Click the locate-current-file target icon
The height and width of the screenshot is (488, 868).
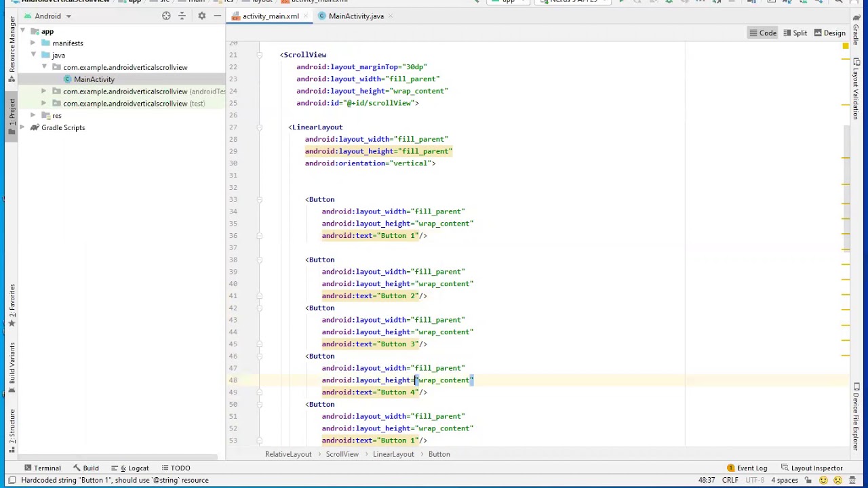[x=166, y=16]
